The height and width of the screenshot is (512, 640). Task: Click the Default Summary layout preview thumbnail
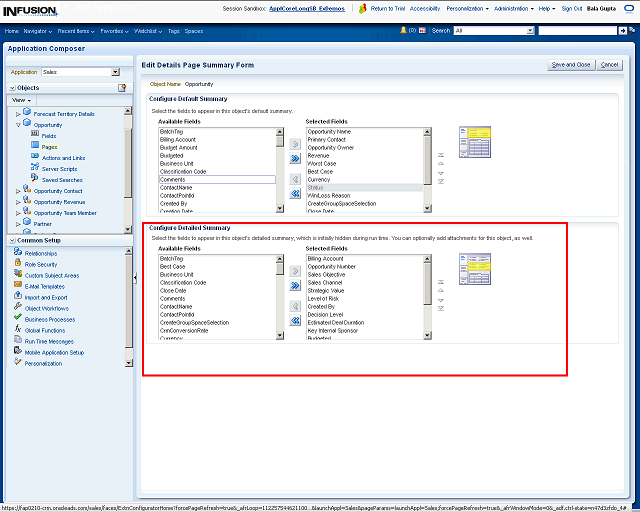(x=473, y=141)
